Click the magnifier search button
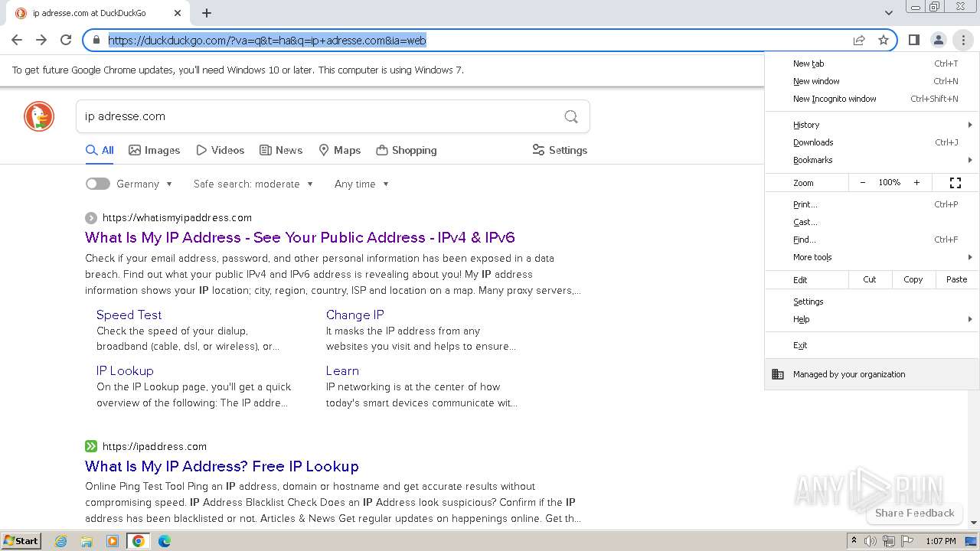 pos(571,116)
